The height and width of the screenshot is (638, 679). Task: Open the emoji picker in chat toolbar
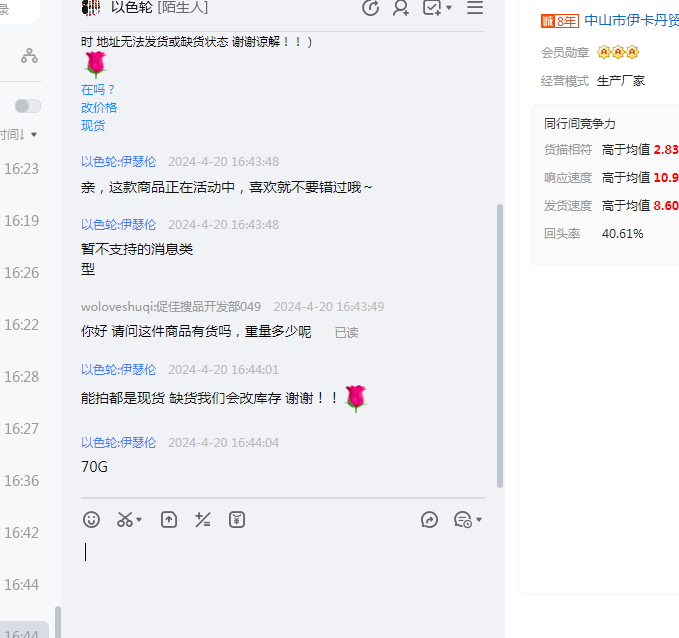click(91, 519)
